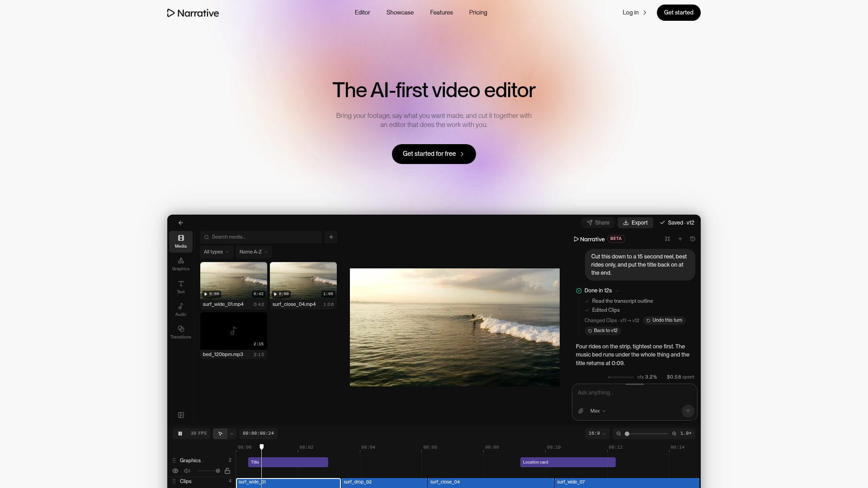
Task: Open the Audio sidebar tab
Action: [x=181, y=310]
